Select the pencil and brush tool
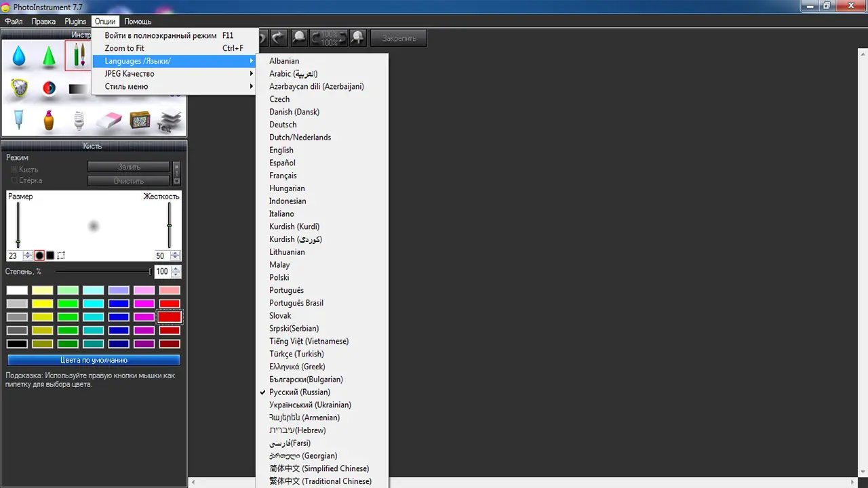 pos(79,56)
